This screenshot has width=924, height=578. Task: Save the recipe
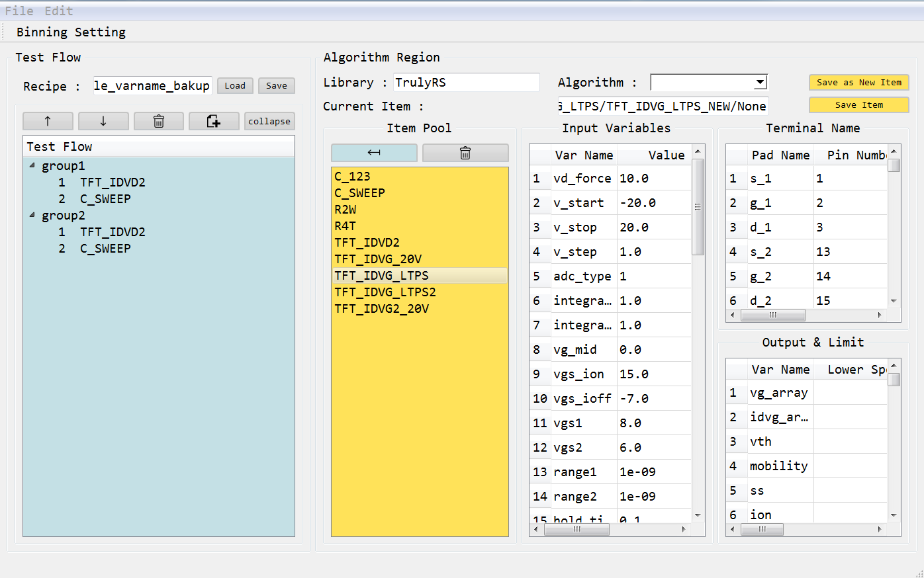click(277, 86)
